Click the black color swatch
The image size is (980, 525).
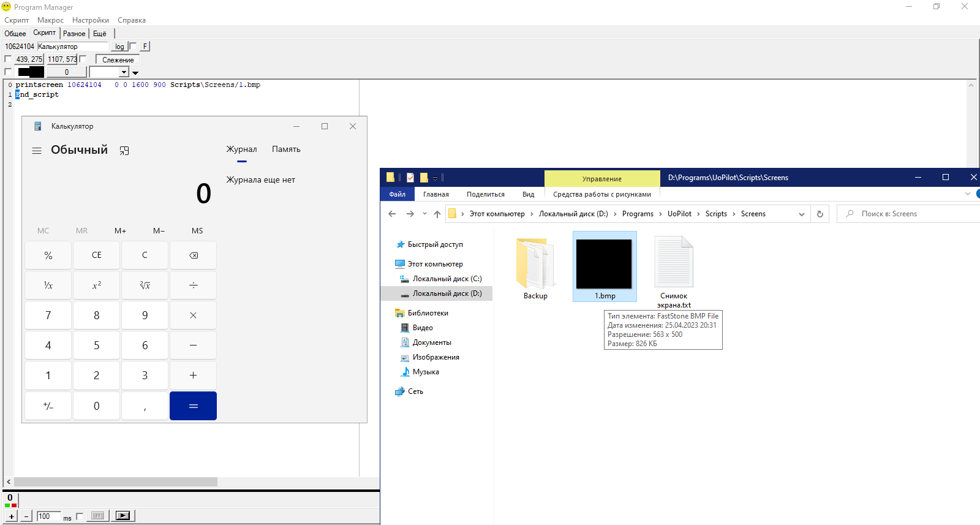point(31,72)
